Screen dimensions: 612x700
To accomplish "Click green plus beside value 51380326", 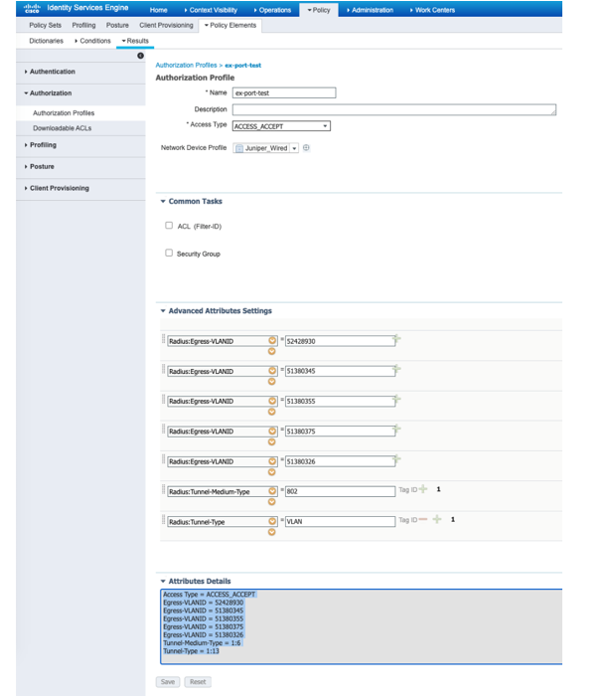I will click(x=396, y=459).
